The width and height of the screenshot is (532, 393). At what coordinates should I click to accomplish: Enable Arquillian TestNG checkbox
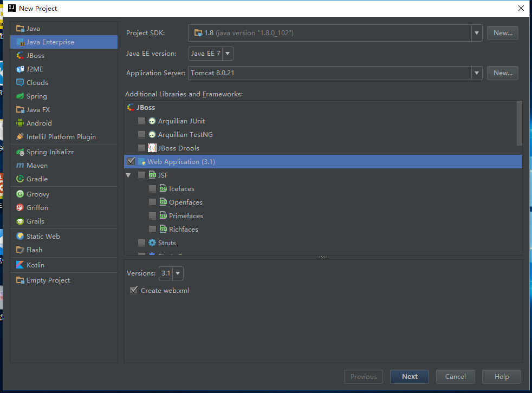click(141, 135)
